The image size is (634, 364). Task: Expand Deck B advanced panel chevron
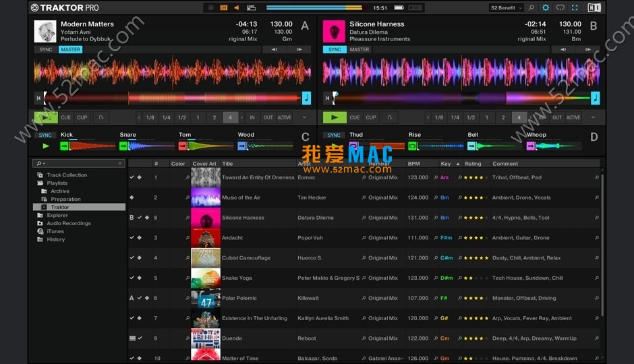[593, 117]
